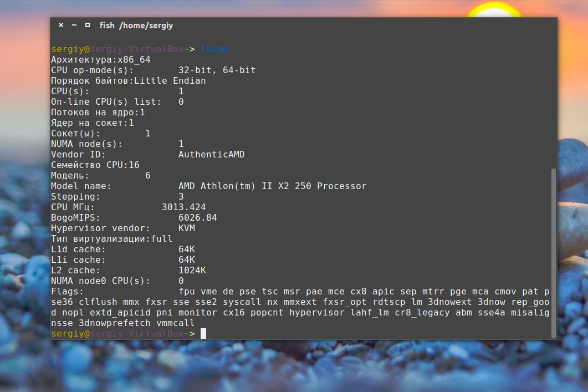Click the '3dnowprefetch' flag text

(x=114, y=323)
